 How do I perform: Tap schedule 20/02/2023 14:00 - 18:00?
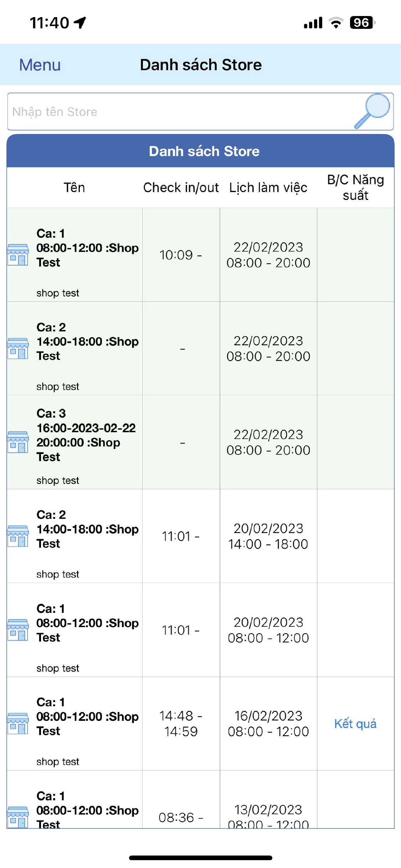(x=268, y=536)
